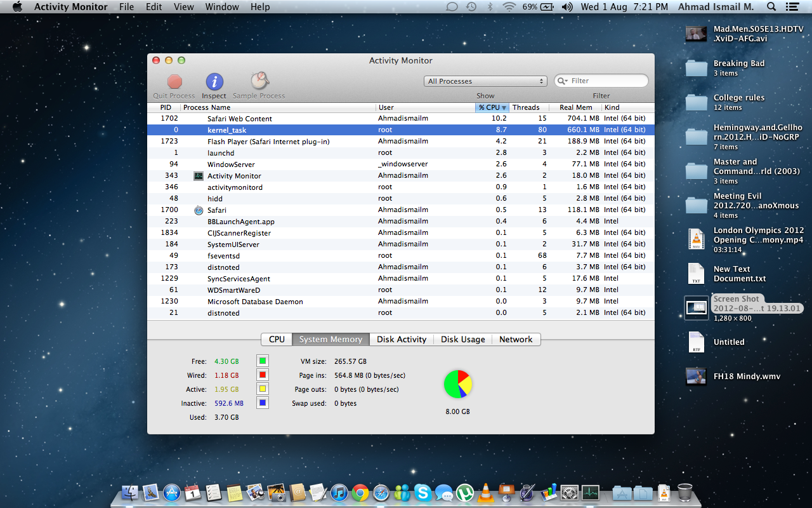The width and height of the screenshot is (812, 508).
Task: Open the Inspect info tool
Action: pos(214,81)
